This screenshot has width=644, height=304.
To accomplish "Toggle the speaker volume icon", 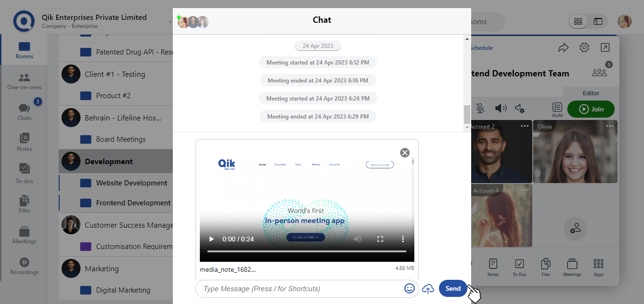I will 500,109.
